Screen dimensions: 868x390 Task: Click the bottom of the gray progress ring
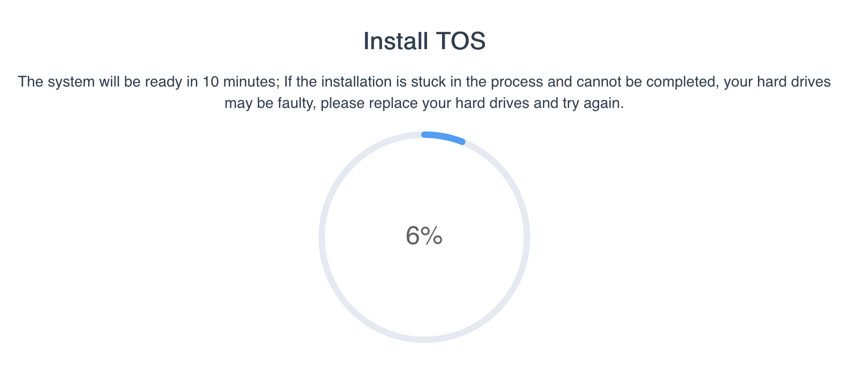pyautogui.click(x=424, y=339)
